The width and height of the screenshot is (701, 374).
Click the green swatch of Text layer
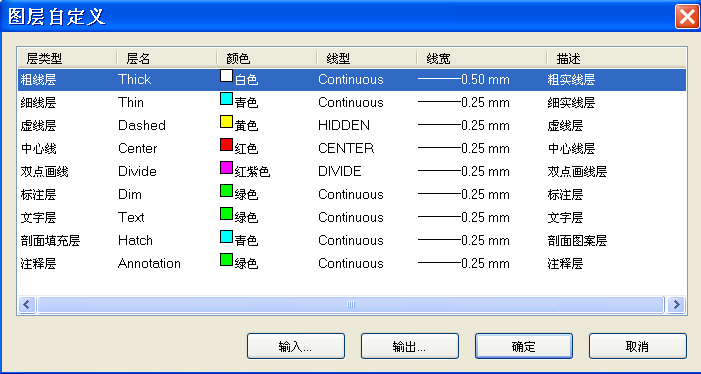[x=226, y=214]
